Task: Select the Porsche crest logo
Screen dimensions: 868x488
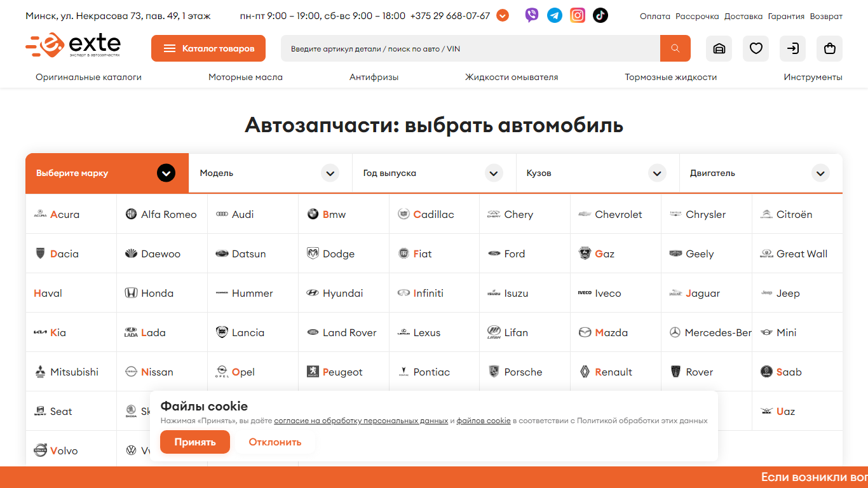Action: (x=494, y=372)
